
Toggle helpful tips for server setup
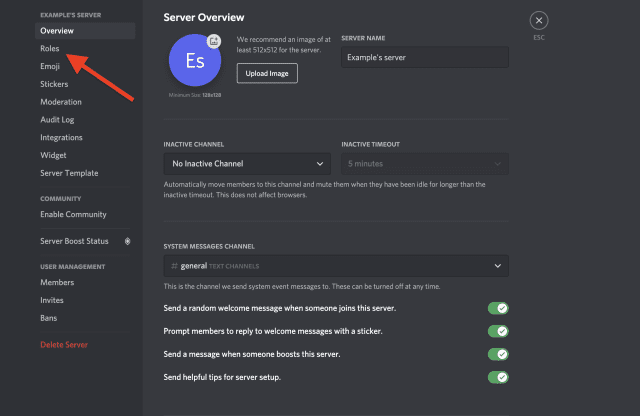(497, 377)
